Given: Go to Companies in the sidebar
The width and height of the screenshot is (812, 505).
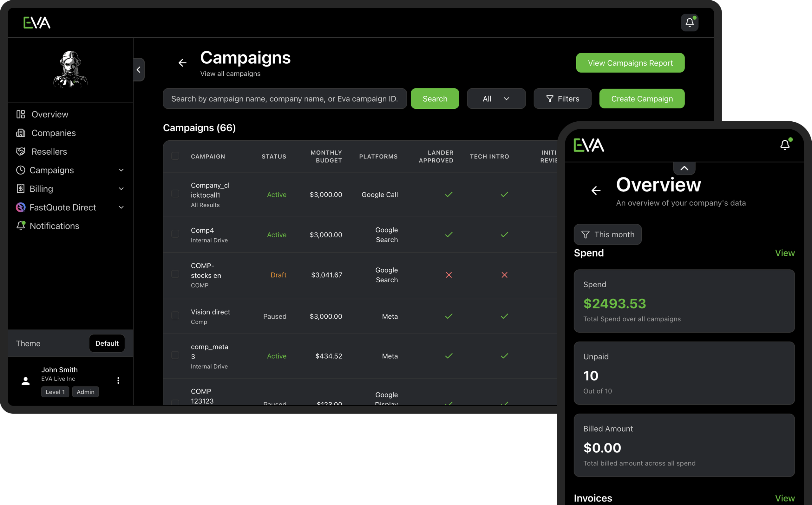Looking at the screenshot, I should click(54, 133).
